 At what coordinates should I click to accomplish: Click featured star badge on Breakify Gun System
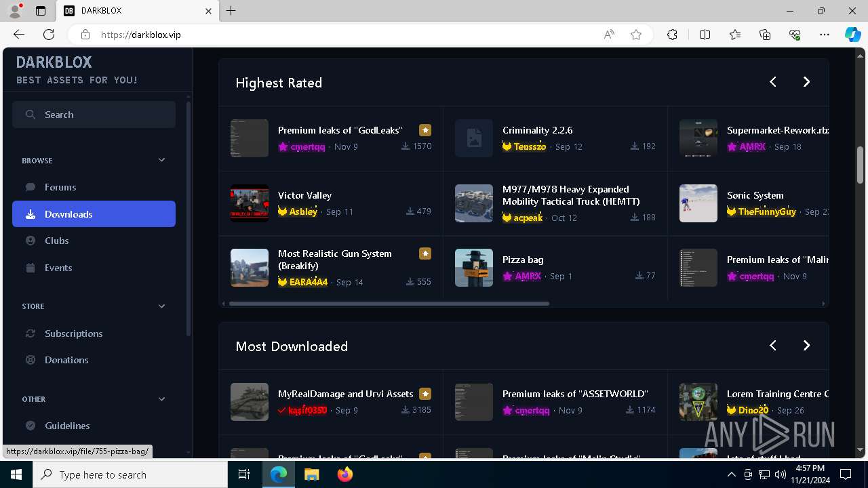pyautogui.click(x=425, y=253)
